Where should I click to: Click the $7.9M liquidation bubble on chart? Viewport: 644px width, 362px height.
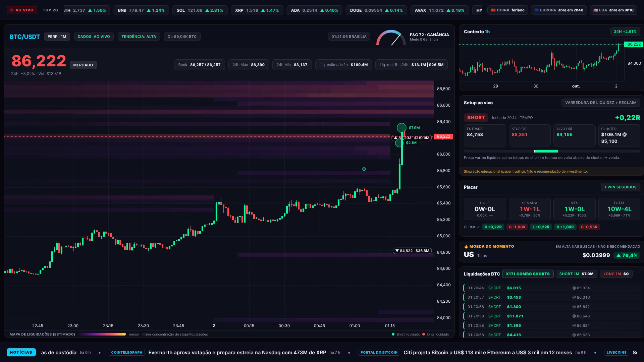pos(401,128)
